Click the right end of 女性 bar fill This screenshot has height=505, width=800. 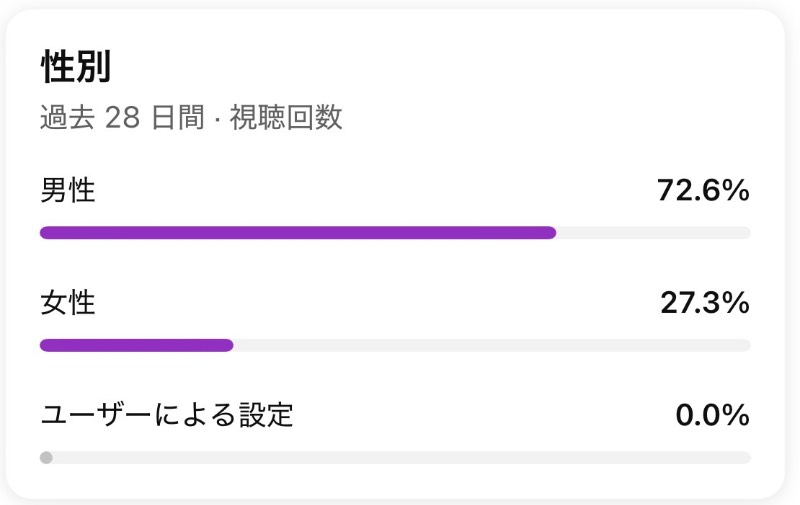coord(228,345)
